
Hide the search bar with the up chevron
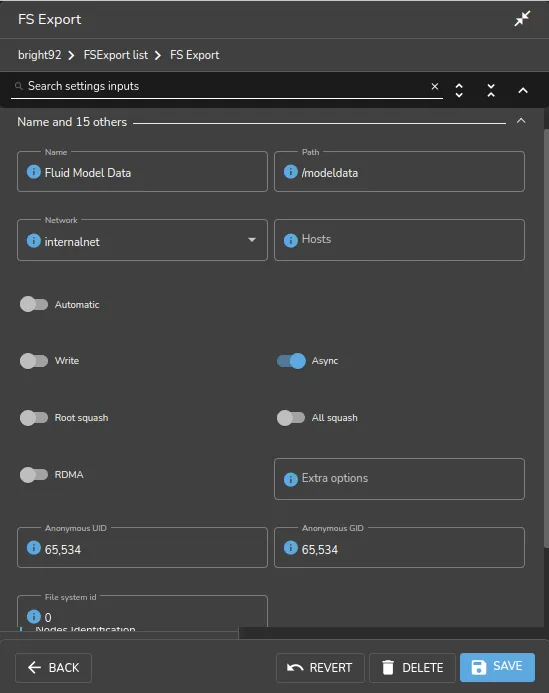pos(523,91)
